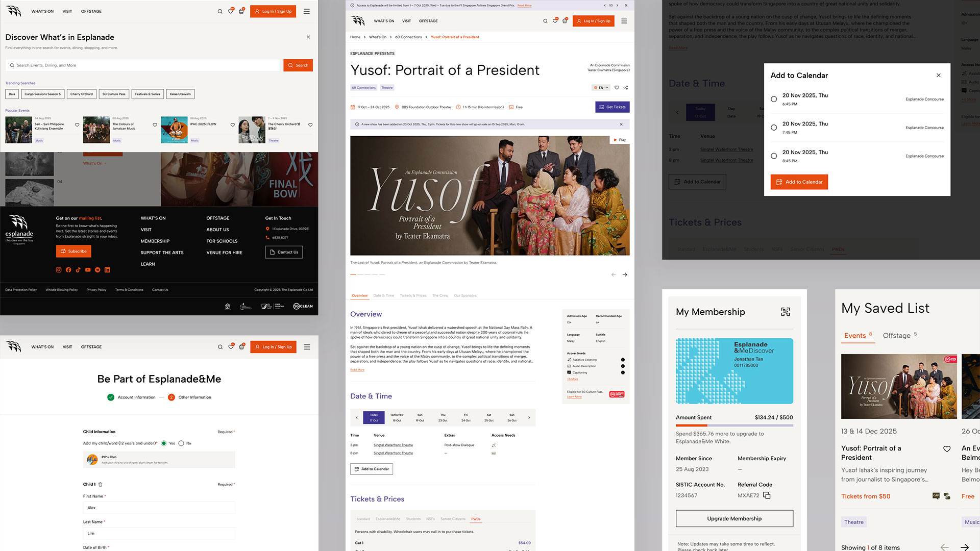The image size is (980, 551).
Task: Show earlier dates in the Date & Time strip
Action: tap(357, 418)
